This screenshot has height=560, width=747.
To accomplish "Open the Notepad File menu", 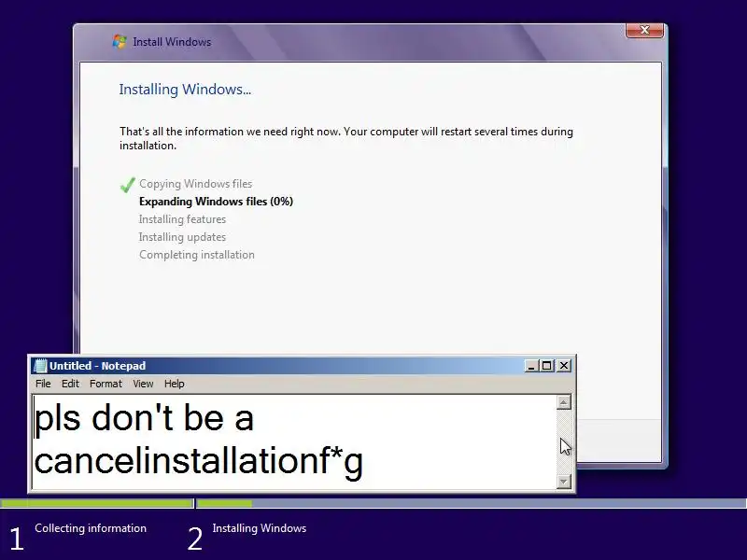I will tap(43, 384).
